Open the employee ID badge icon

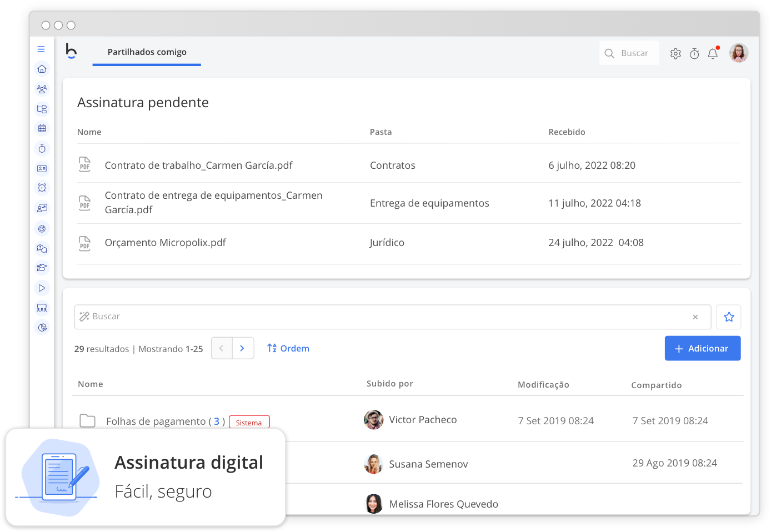coord(42,168)
